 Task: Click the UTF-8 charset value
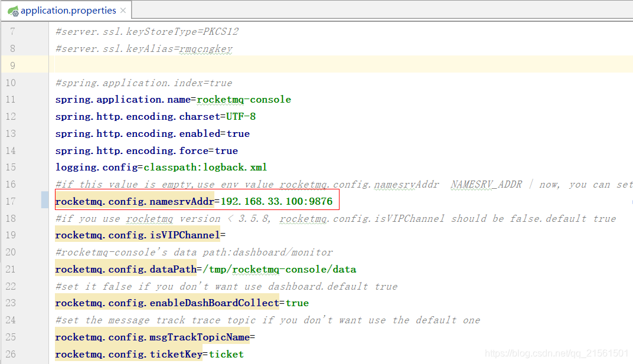pyautogui.click(x=240, y=116)
